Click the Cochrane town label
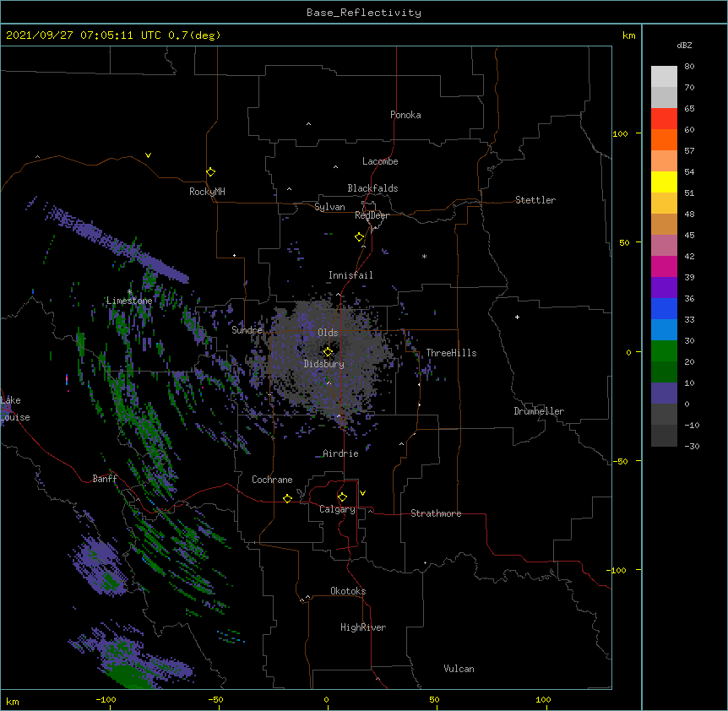The height and width of the screenshot is (711, 728). (x=272, y=480)
